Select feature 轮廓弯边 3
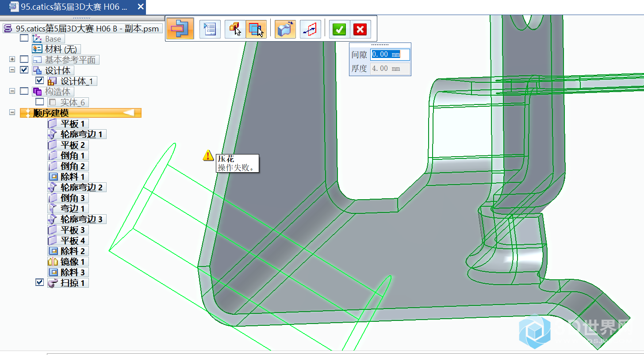This screenshot has width=644, height=355. (77, 219)
